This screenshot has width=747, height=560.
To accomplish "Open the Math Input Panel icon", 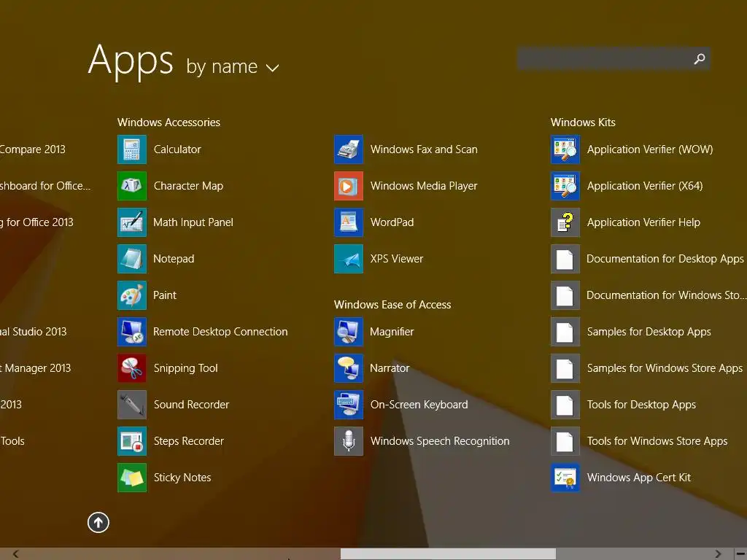I will (x=132, y=222).
